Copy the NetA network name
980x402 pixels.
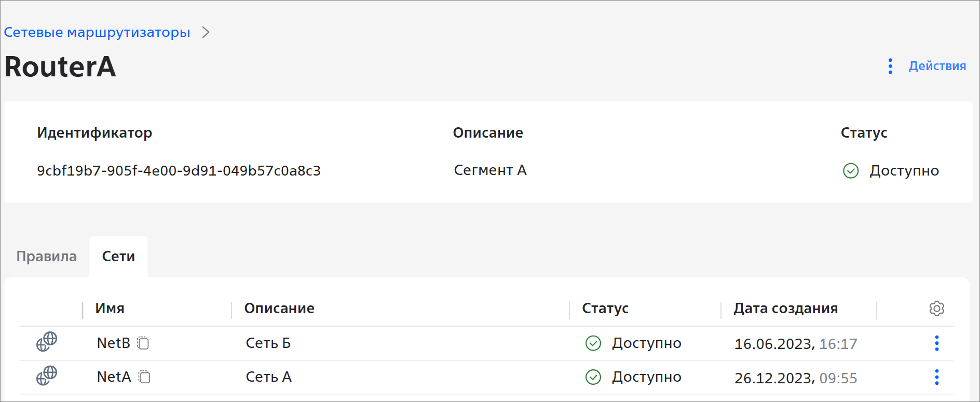tap(145, 377)
